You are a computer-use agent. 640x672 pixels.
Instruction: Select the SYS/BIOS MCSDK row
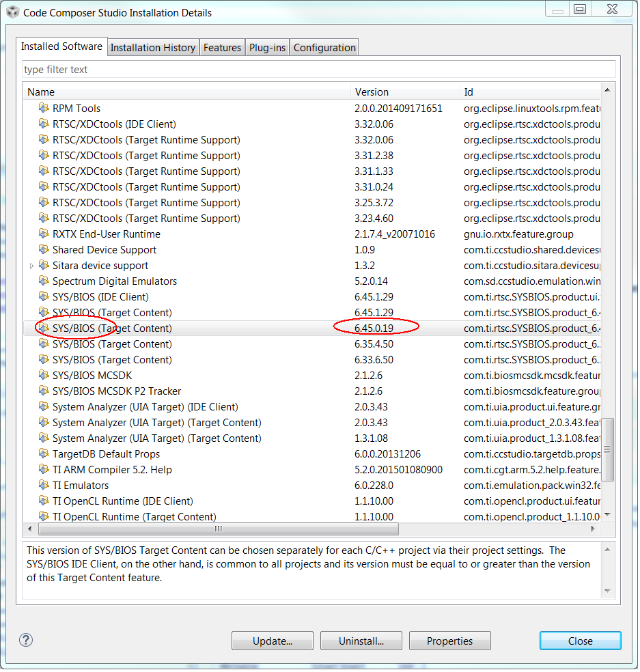[312, 376]
